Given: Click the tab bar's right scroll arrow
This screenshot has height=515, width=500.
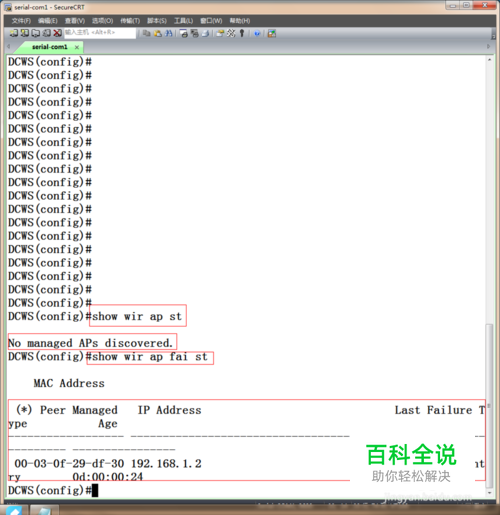Looking at the screenshot, I should click(489, 46).
